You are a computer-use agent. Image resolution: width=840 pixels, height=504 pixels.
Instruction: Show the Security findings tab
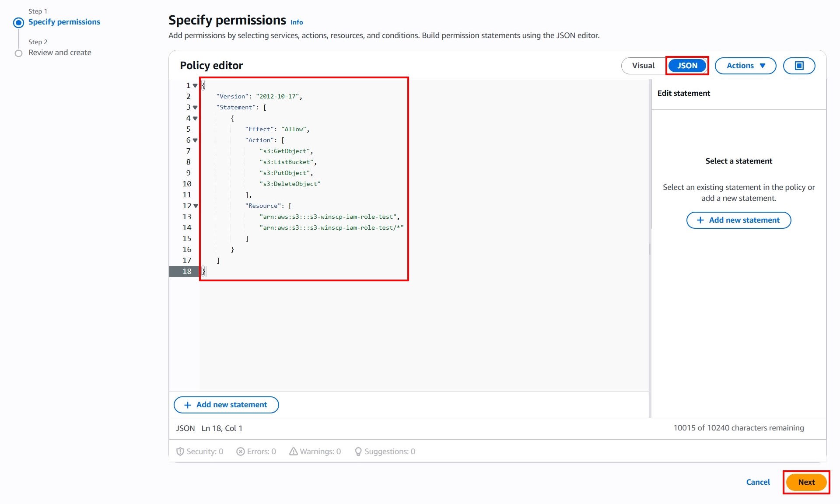click(x=199, y=451)
